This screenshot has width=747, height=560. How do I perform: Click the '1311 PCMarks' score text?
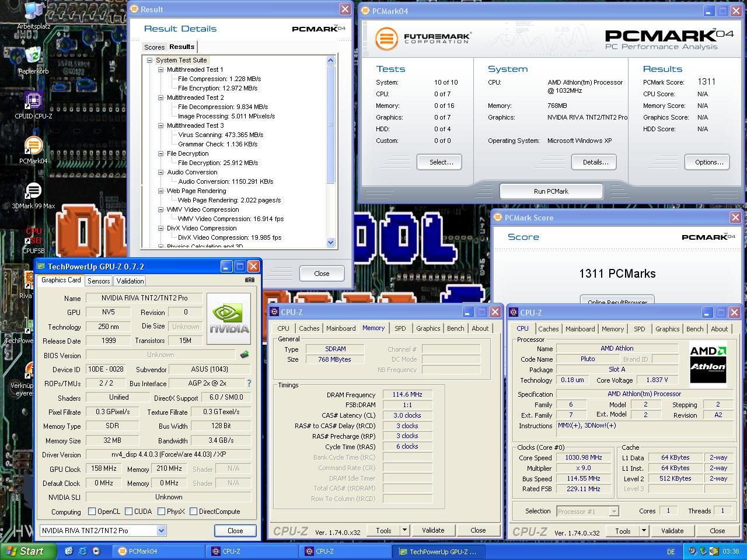point(617,274)
